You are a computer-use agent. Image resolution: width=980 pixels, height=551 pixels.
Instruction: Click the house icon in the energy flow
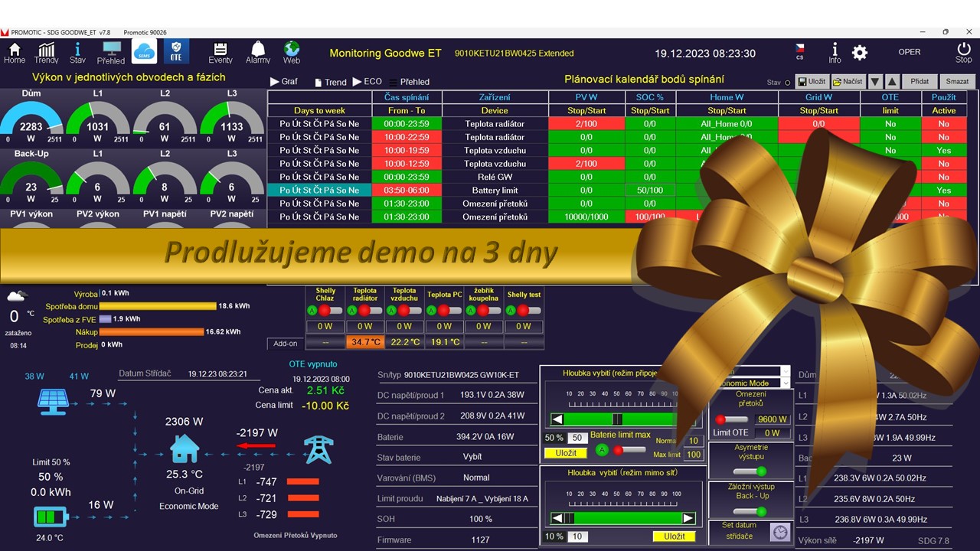pyautogui.click(x=185, y=449)
